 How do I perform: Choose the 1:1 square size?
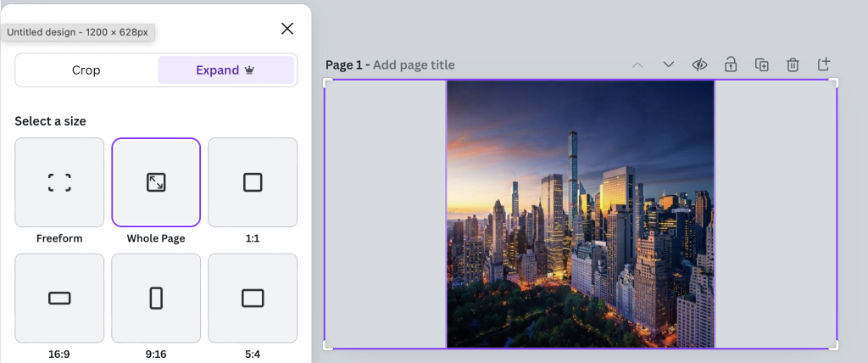(x=253, y=182)
